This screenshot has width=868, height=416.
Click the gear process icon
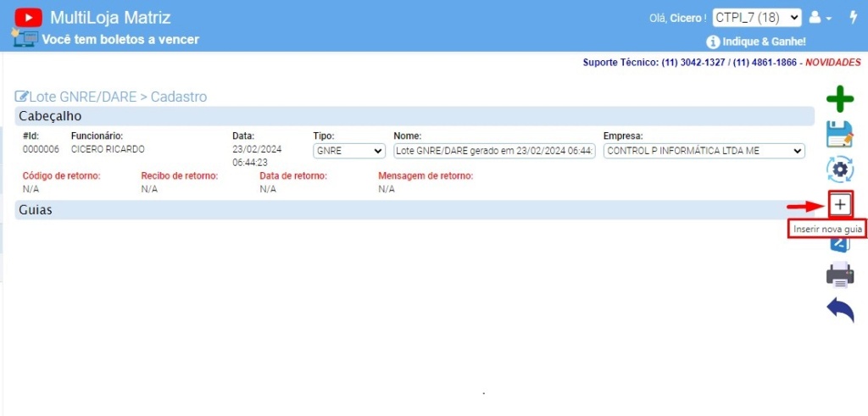840,169
